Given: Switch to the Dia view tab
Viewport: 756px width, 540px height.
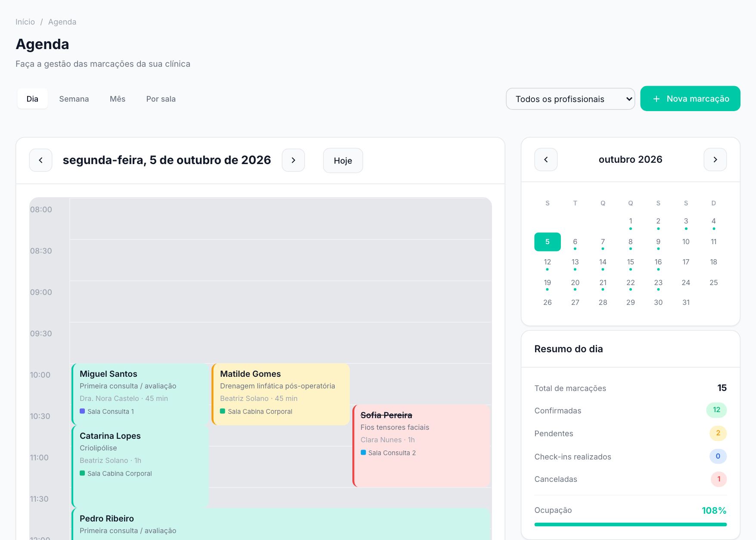Looking at the screenshot, I should click(32, 99).
